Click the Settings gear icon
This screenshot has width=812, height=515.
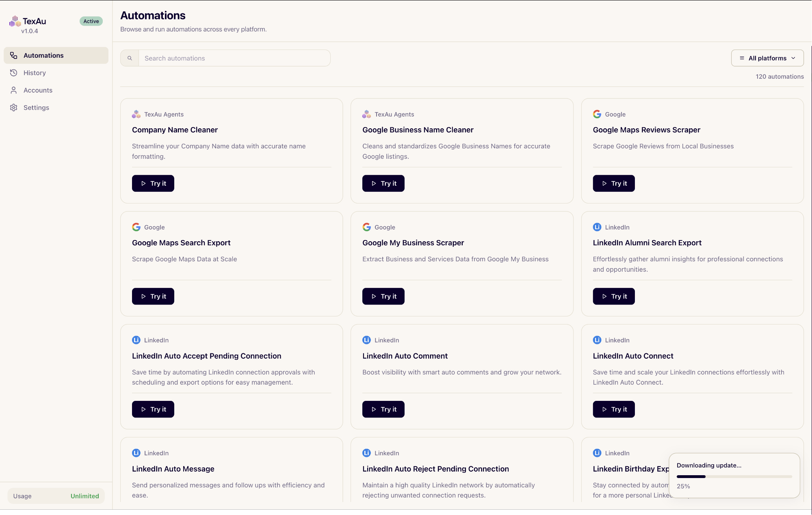click(14, 108)
